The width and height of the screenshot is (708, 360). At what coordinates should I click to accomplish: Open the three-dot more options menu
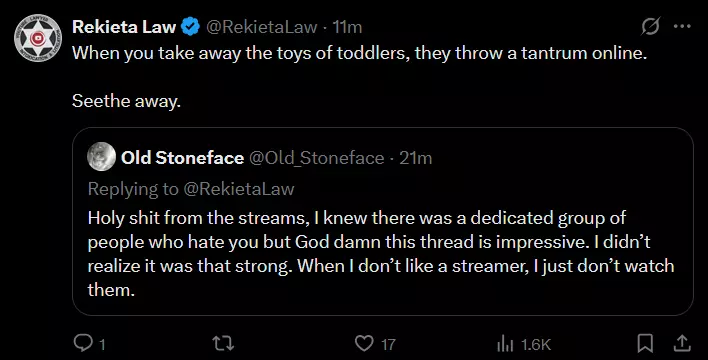click(682, 27)
